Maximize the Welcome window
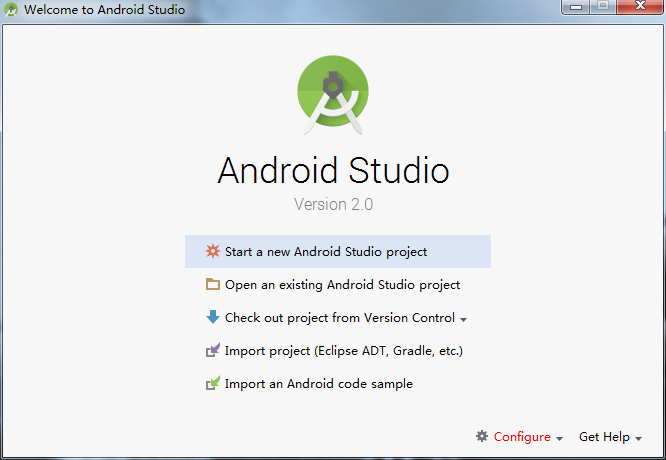Screen dimensions: 666x460 [603, 6]
